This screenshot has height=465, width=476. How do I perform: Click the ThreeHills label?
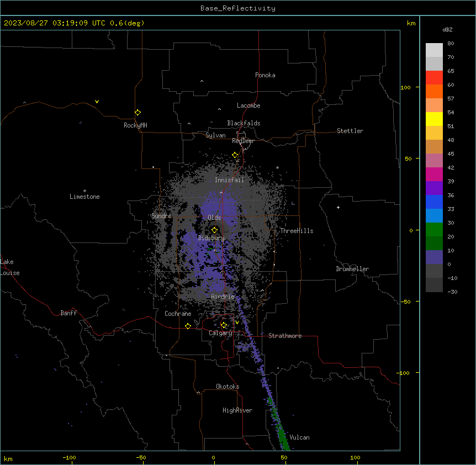click(297, 231)
